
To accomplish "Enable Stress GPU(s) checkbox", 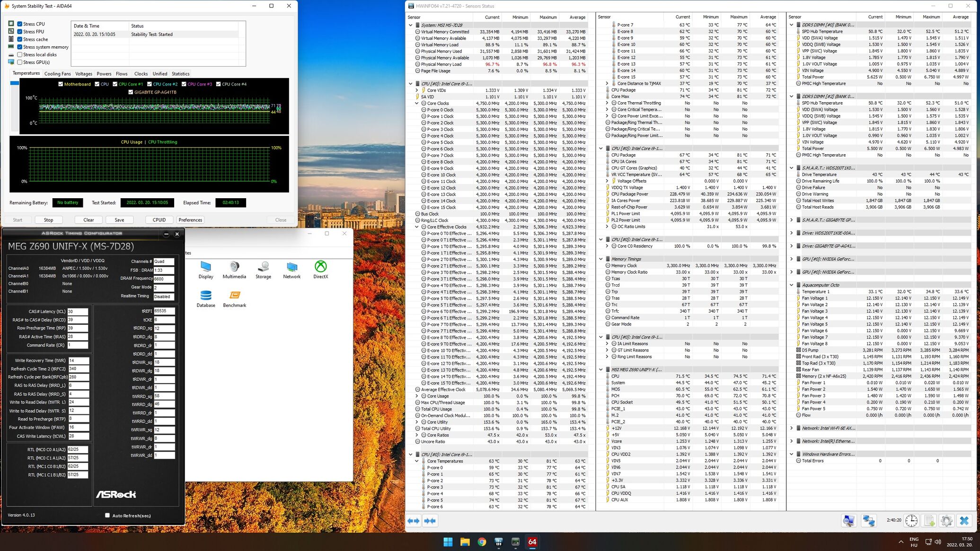I will pyautogui.click(x=20, y=62).
